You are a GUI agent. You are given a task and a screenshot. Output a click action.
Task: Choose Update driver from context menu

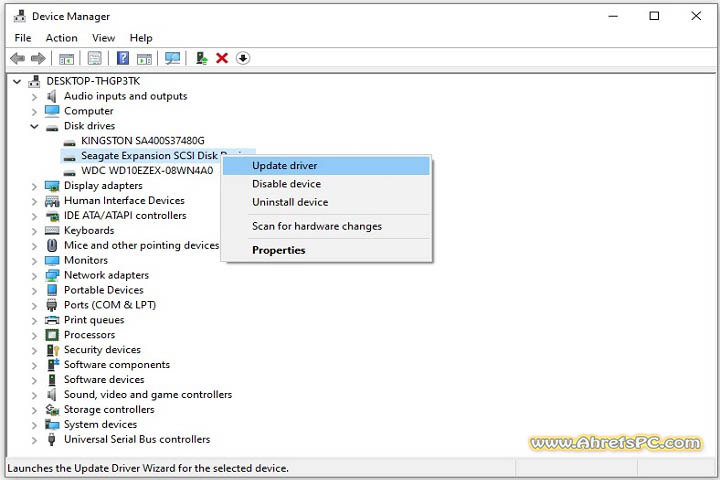326,166
